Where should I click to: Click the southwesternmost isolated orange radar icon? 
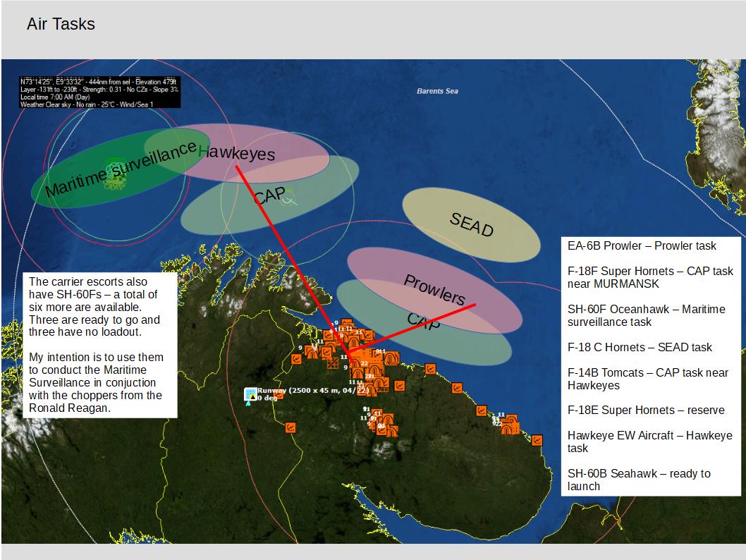290,427
